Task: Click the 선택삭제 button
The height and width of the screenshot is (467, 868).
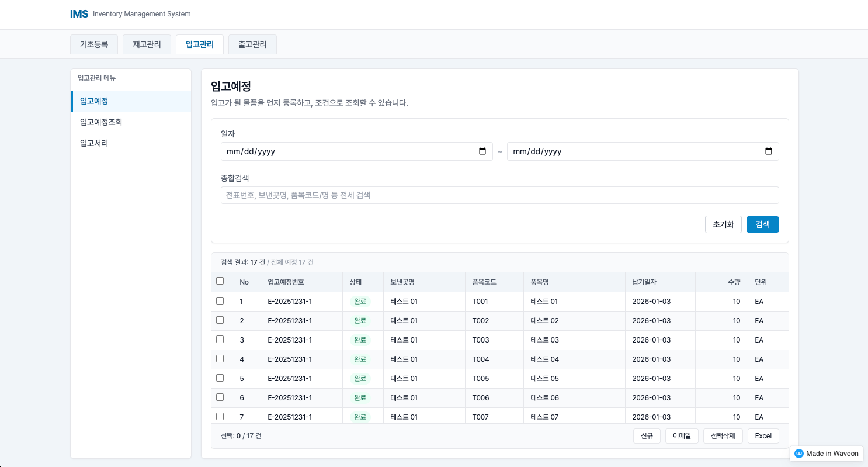Action: pos(723,436)
